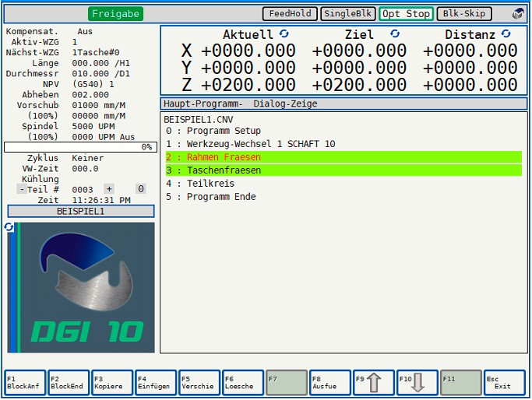Click the Teil # count 0003
This screenshot has height=400, width=532.
tap(83, 189)
